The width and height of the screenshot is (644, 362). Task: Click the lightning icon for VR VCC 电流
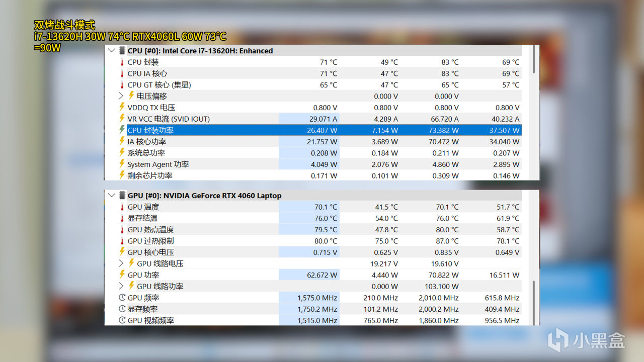[x=122, y=119]
